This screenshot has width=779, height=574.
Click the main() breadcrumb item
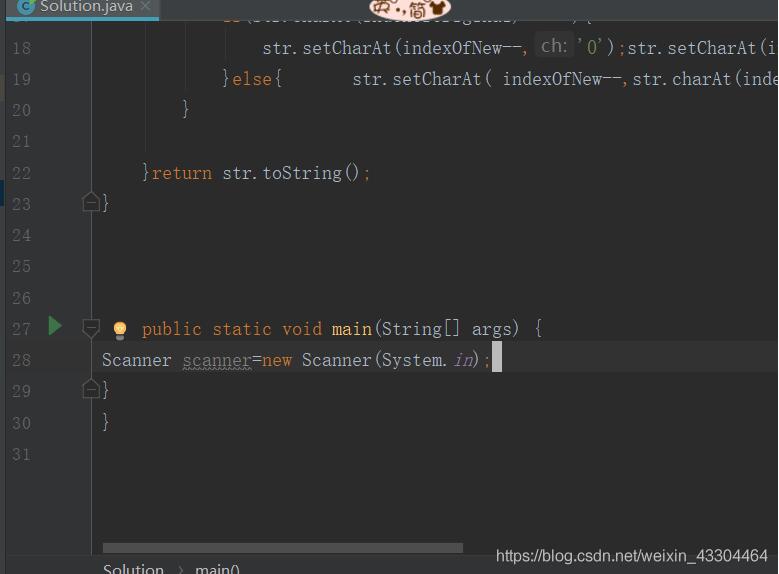pos(217,568)
